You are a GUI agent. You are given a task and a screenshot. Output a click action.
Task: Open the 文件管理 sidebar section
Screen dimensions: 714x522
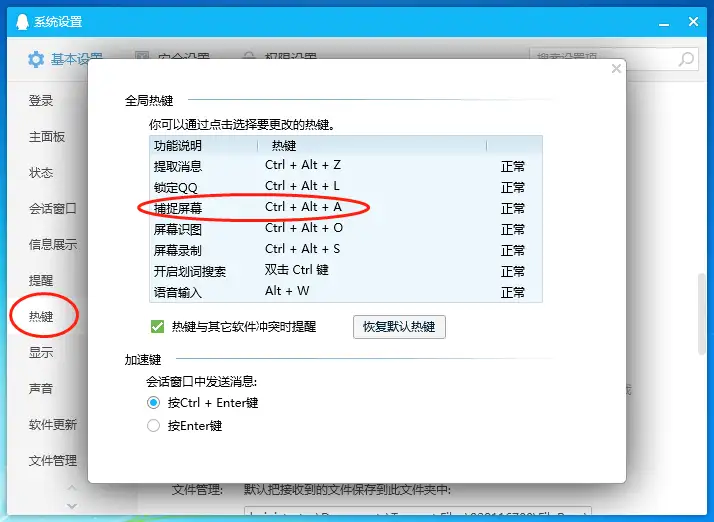click(x=53, y=461)
